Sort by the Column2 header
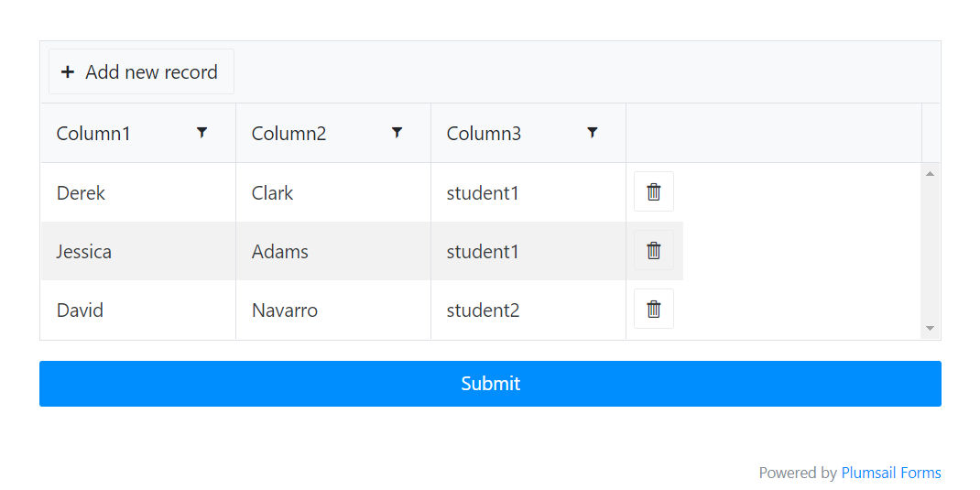This screenshot has height=490, width=980. [289, 133]
